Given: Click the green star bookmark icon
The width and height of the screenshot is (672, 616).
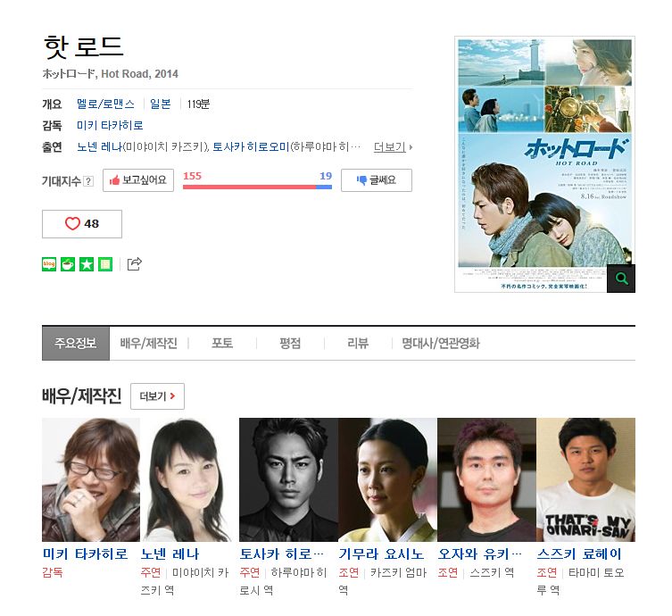Looking at the screenshot, I should point(87,264).
